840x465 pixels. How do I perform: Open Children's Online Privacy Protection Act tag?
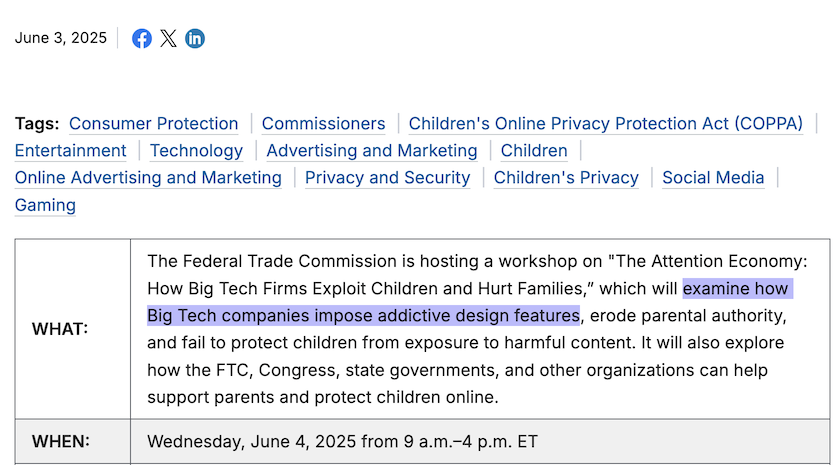pyautogui.click(x=606, y=124)
